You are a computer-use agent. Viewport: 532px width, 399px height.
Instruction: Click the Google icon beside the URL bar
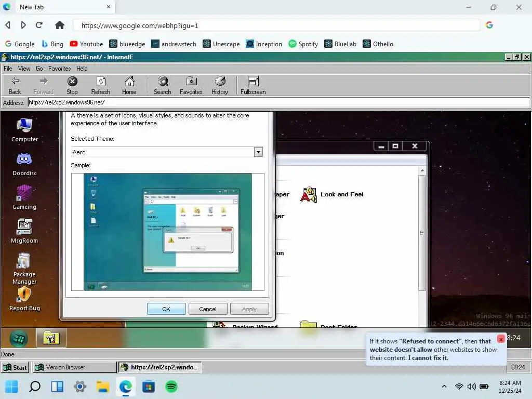(489, 25)
